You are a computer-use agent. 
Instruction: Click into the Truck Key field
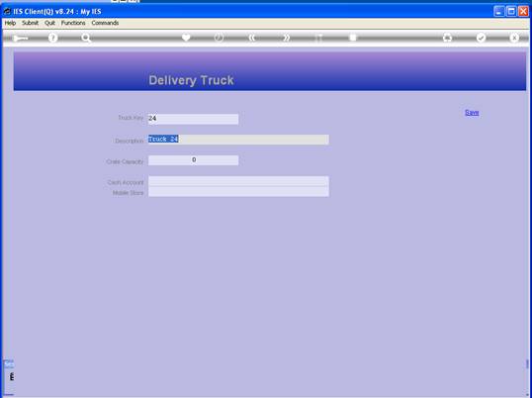pos(193,119)
